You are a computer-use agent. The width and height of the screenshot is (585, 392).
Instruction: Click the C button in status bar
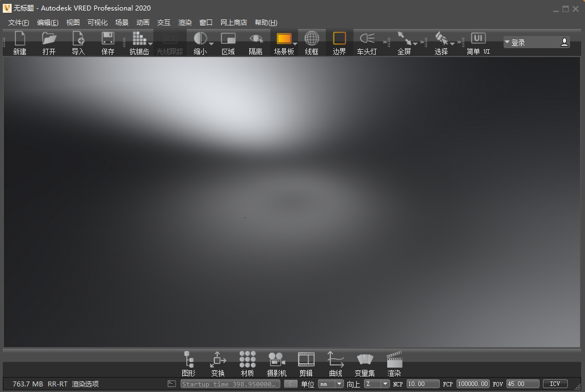tap(291, 384)
